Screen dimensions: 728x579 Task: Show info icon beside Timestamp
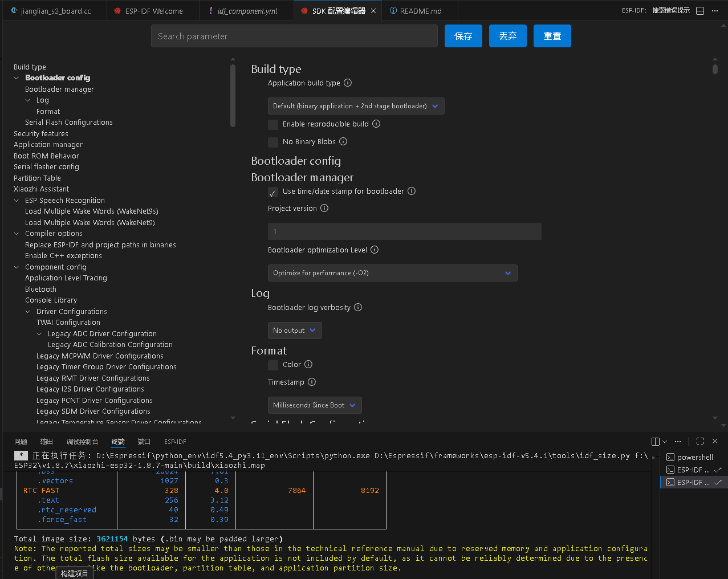click(x=312, y=382)
